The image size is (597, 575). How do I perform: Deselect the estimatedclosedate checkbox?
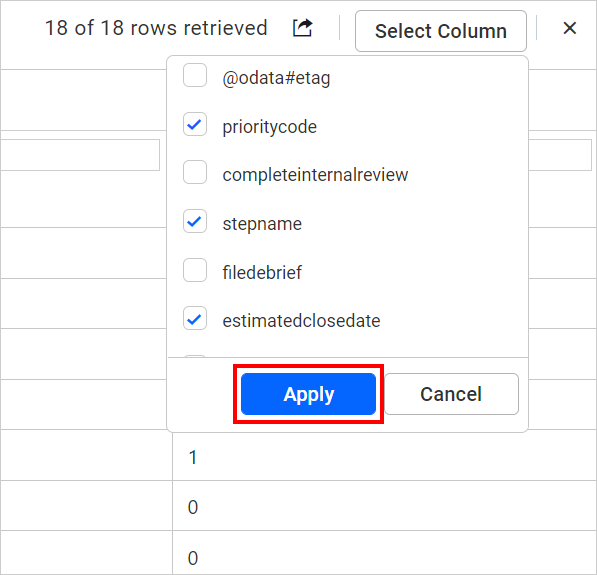point(195,318)
